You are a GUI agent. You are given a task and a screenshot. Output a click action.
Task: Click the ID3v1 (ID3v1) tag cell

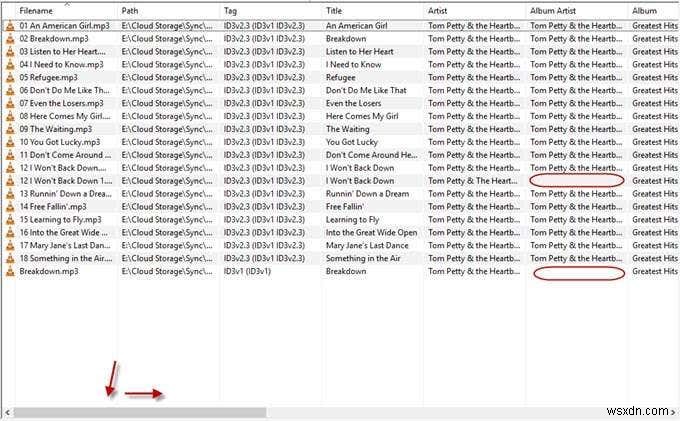coord(247,272)
